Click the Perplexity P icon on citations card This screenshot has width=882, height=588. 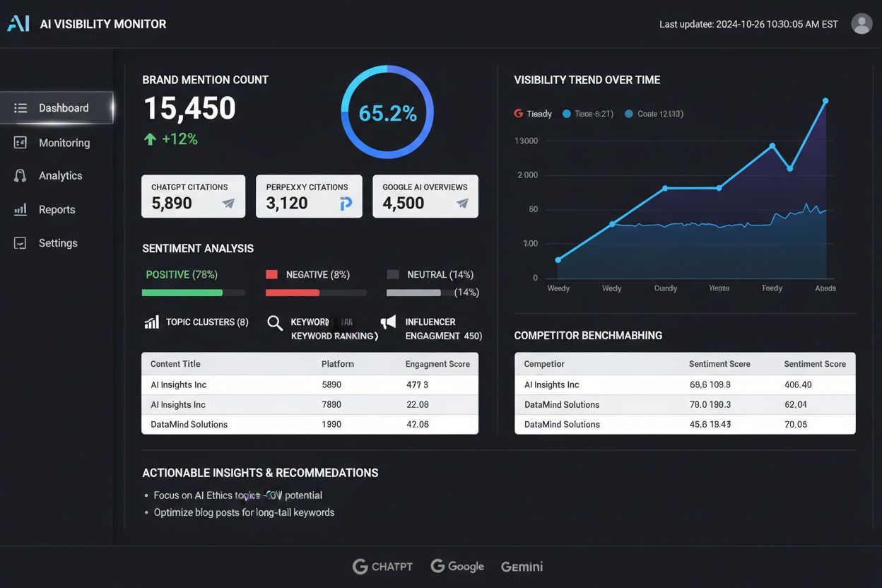[344, 203]
